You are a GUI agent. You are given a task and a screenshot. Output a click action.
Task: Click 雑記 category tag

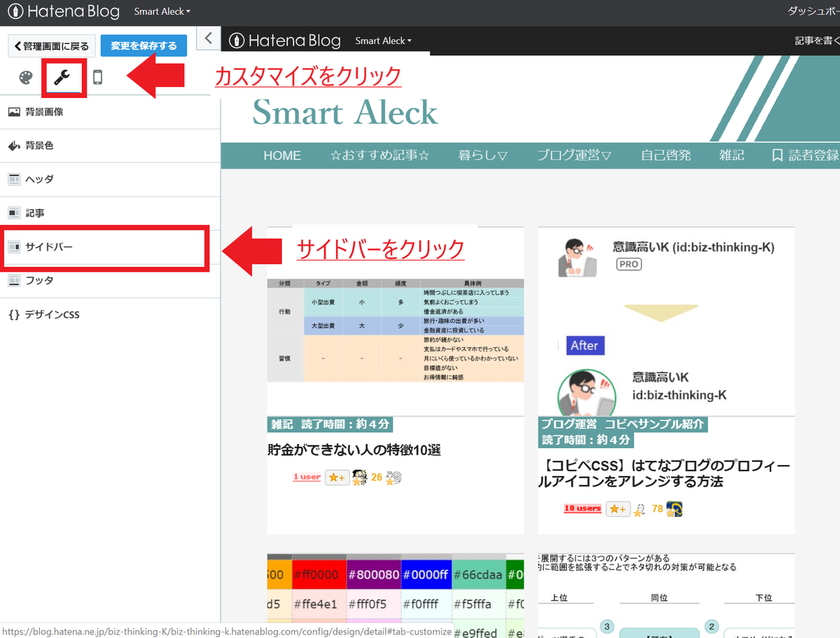click(282, 424)
